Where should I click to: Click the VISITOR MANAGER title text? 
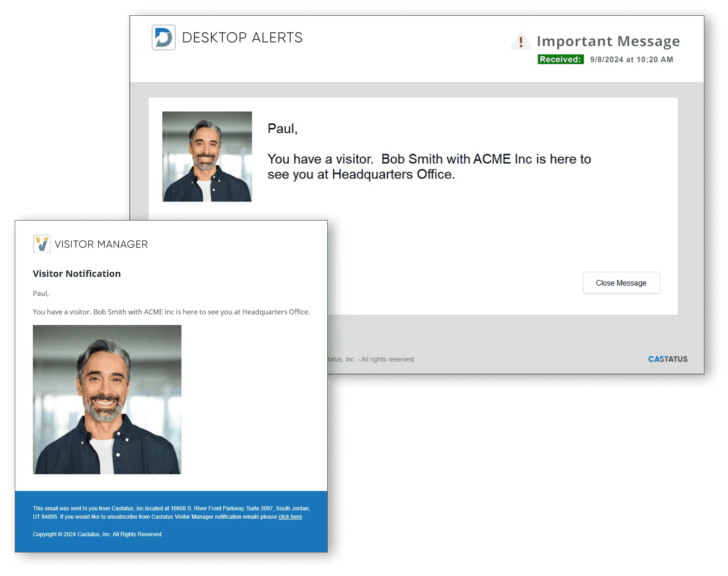point(101,244)
